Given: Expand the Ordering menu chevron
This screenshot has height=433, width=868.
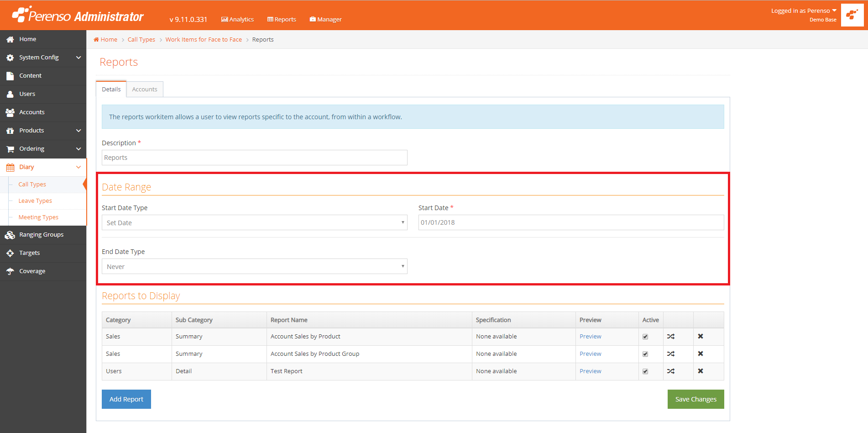Looking at the screenshot, I should click(78, 149).
